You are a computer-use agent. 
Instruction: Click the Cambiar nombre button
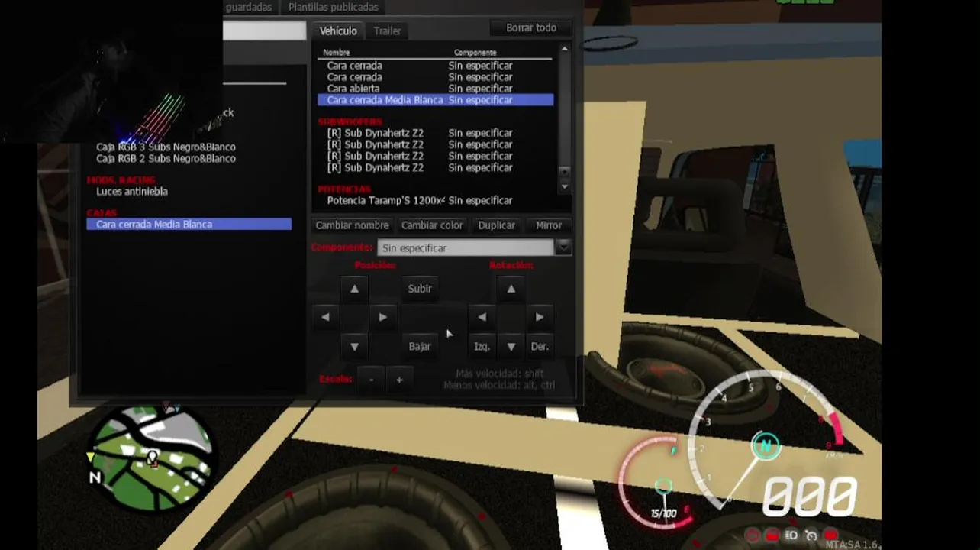click(352, 225)
